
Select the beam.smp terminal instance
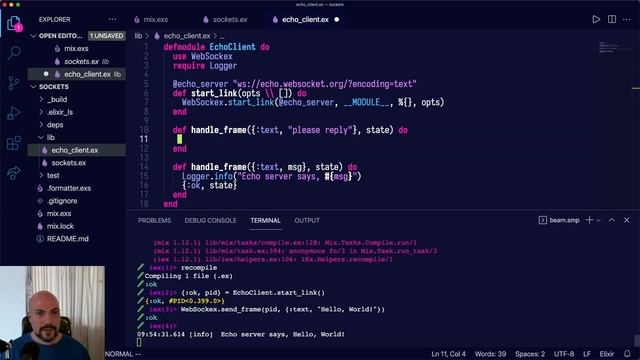coord(559,220)
